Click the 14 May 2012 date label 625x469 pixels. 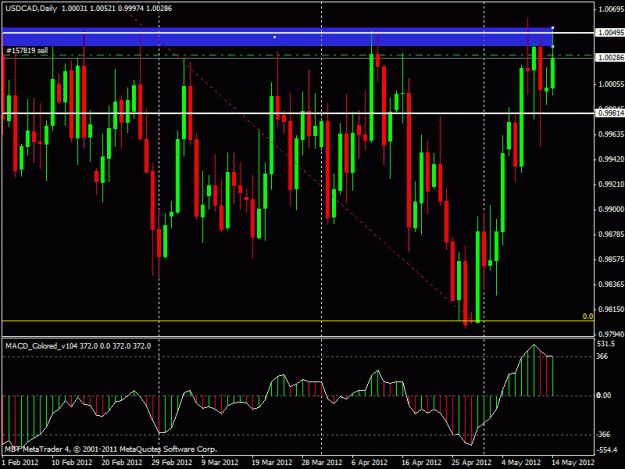point(573,463)
